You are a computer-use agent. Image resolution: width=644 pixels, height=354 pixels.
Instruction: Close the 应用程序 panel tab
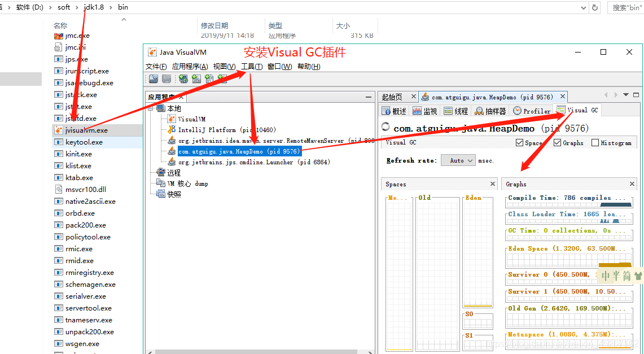[x=181, y=97]
